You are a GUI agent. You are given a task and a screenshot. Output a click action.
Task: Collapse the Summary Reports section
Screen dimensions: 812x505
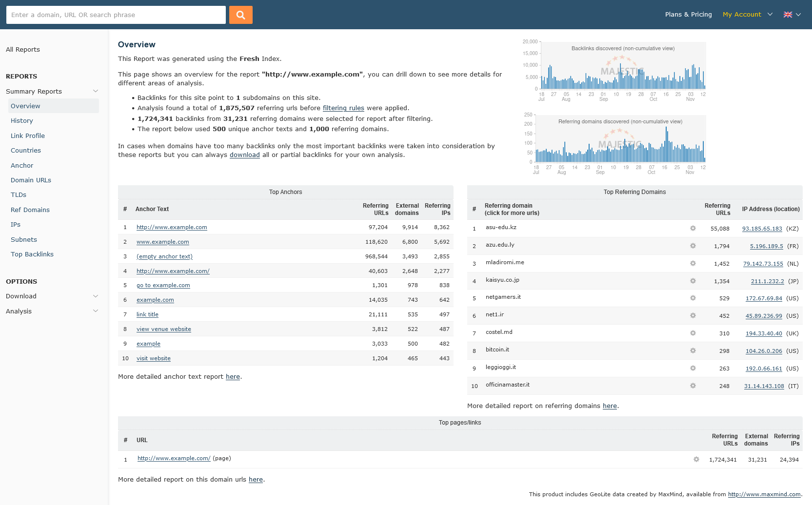[96, 91]
